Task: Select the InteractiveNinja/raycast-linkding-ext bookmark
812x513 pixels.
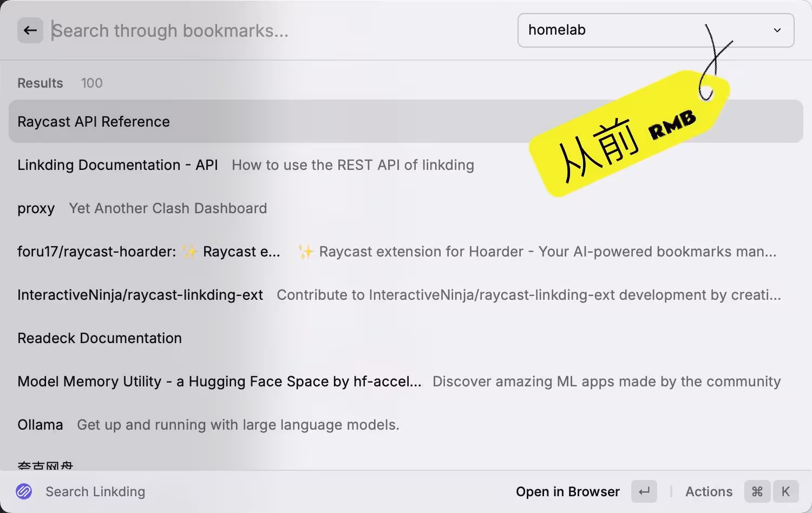Action: click(x=405, y=294)
